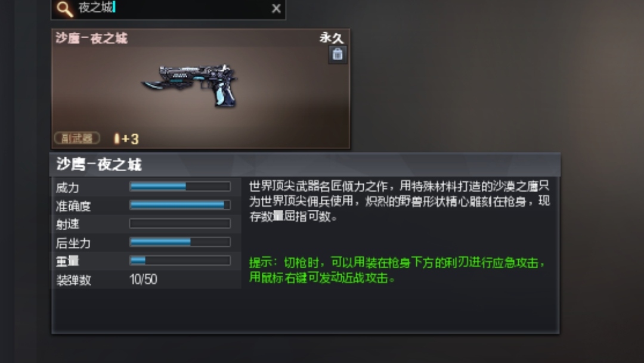
Task: Click the 永久 duration label
Action: pos(331,38)
